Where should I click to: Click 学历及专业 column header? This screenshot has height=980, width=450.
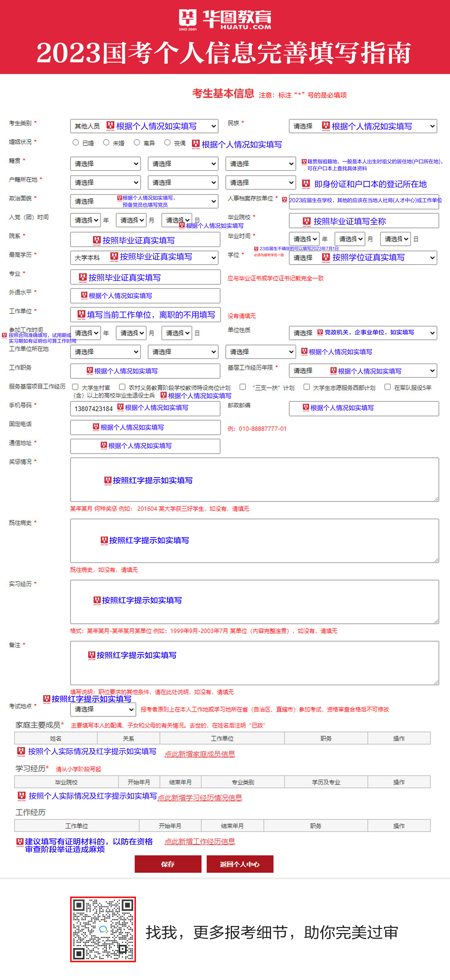326,782
